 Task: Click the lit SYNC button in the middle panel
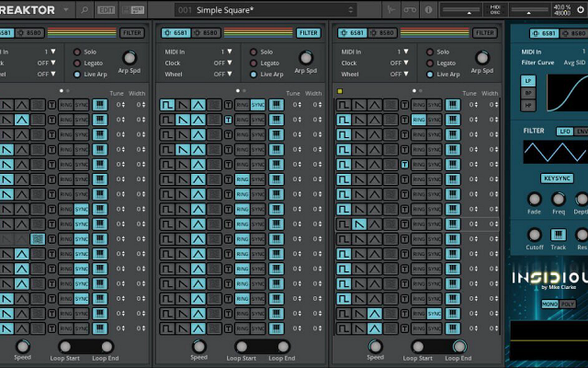258,105
